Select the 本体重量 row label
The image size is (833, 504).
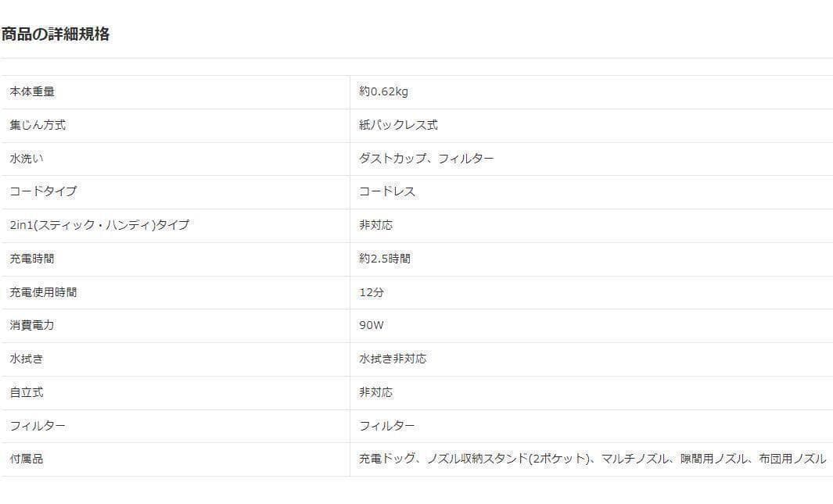pos(32,91)
